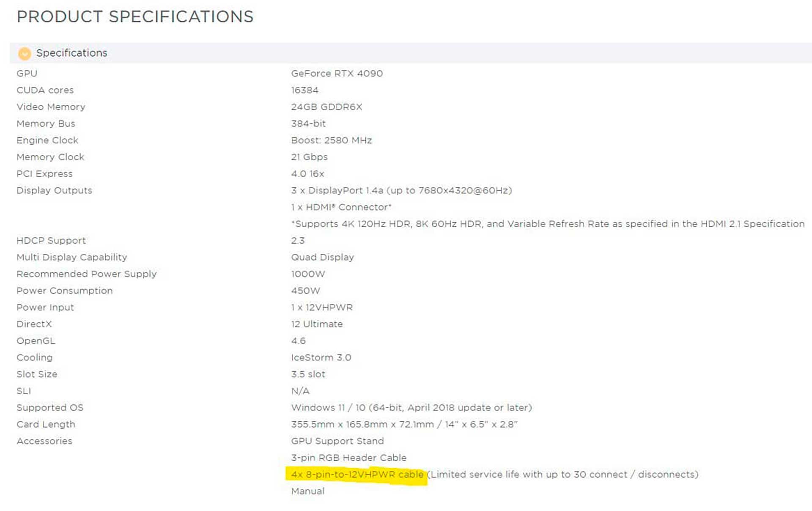The width and height of the screenshot is (812, 511).
Task: Click the card length dimensions value
Action: pos(404,424)
